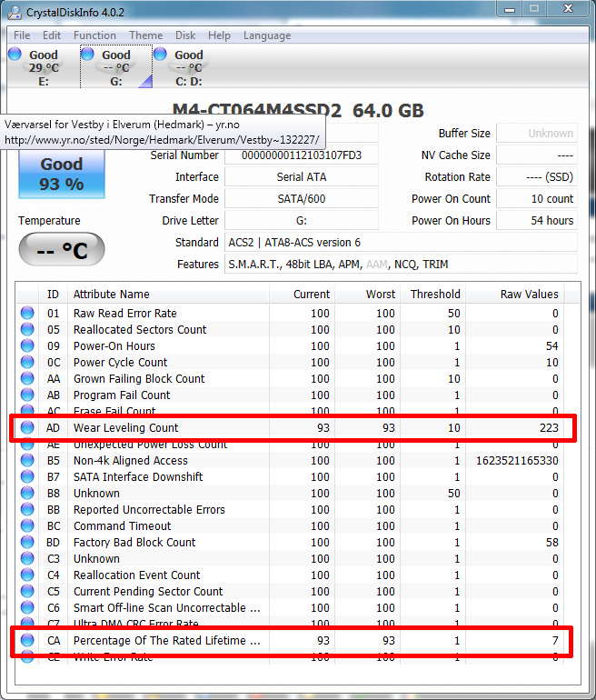Image resolution: width=596 pixels, height=700 pixels.
Task: Click the NV Cache Size field
Action: click(537, 155)
